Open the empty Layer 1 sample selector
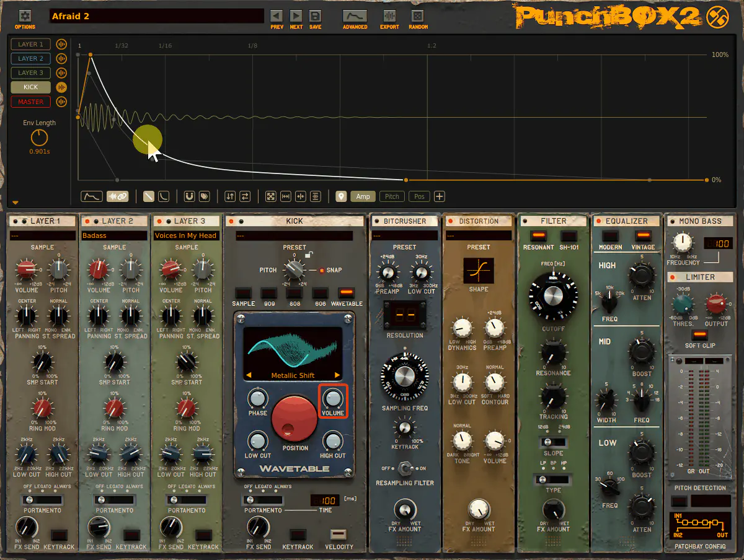This screenshot has height=560, width=744. (x=43, y=235)
